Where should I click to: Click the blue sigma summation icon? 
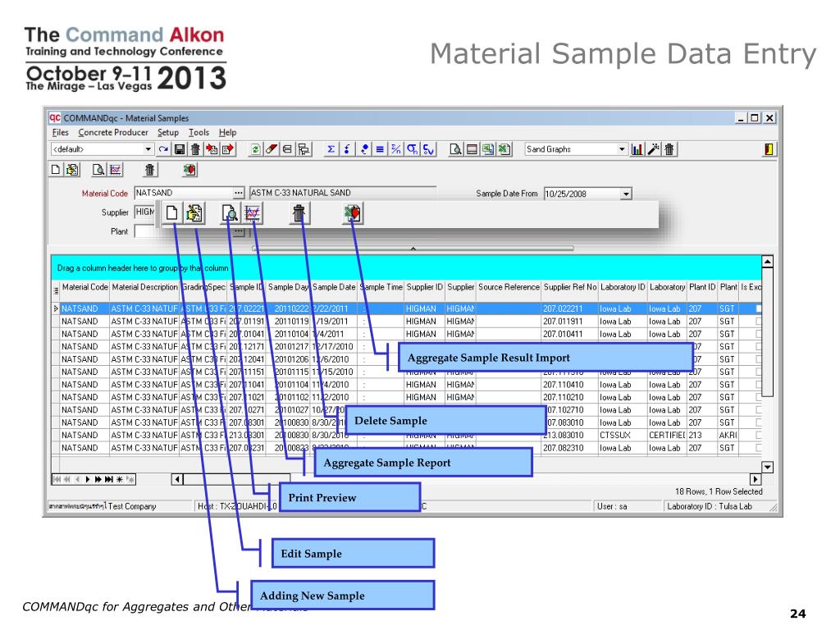[x=331, y=149]
